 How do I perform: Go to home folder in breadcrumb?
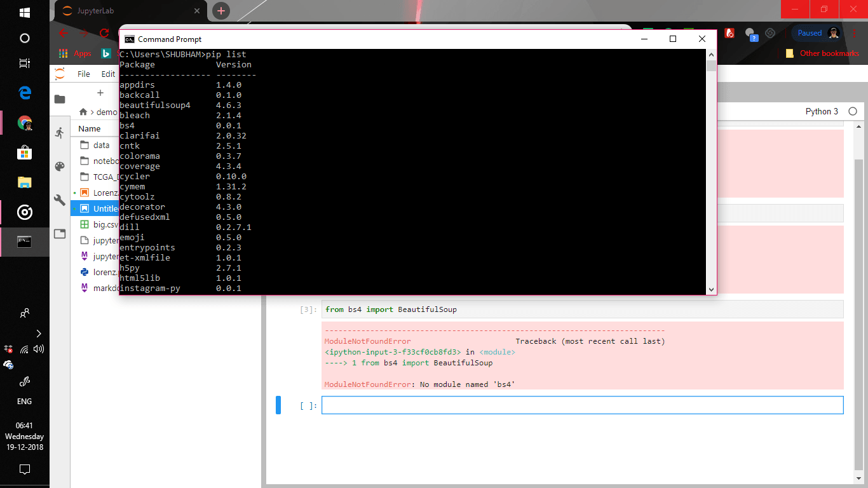(x=83, y=112)
